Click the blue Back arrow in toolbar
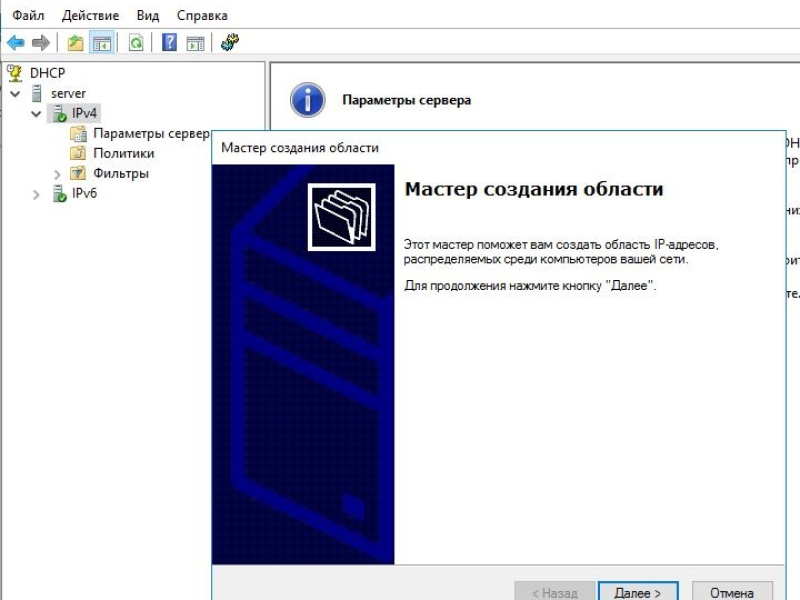 coord(16,42)
